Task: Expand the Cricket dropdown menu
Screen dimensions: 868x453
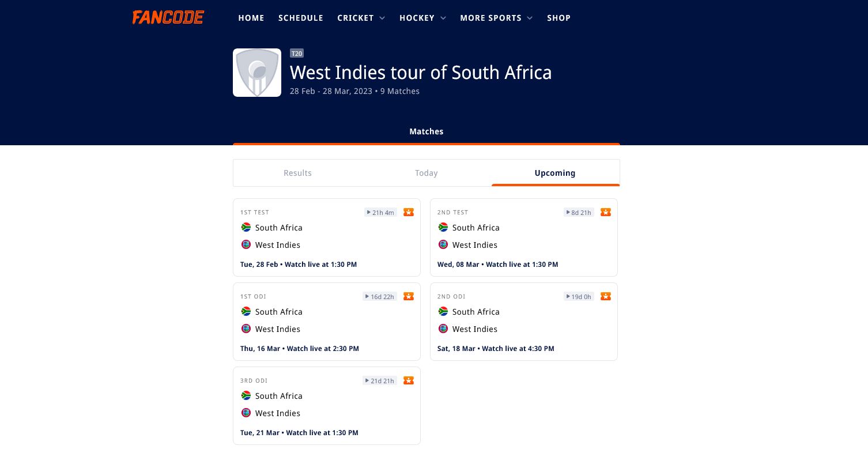Action: tap(361, 18)
